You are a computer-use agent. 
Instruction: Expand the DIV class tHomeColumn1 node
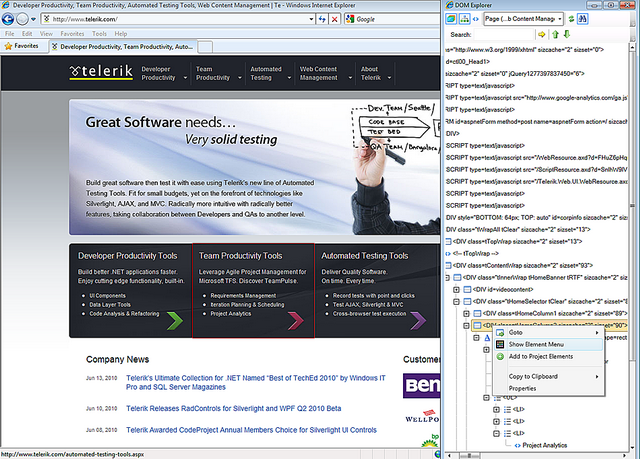467,314
